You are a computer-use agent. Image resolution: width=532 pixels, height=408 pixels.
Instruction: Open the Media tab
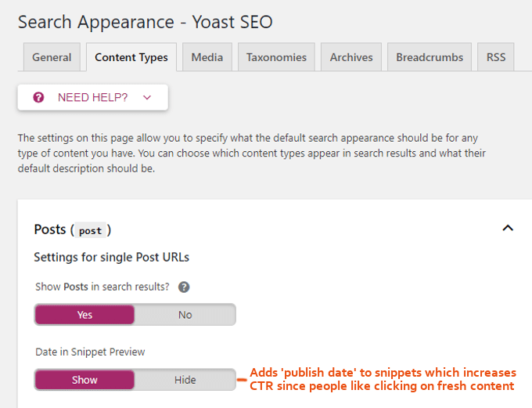[x=207, y=57]
